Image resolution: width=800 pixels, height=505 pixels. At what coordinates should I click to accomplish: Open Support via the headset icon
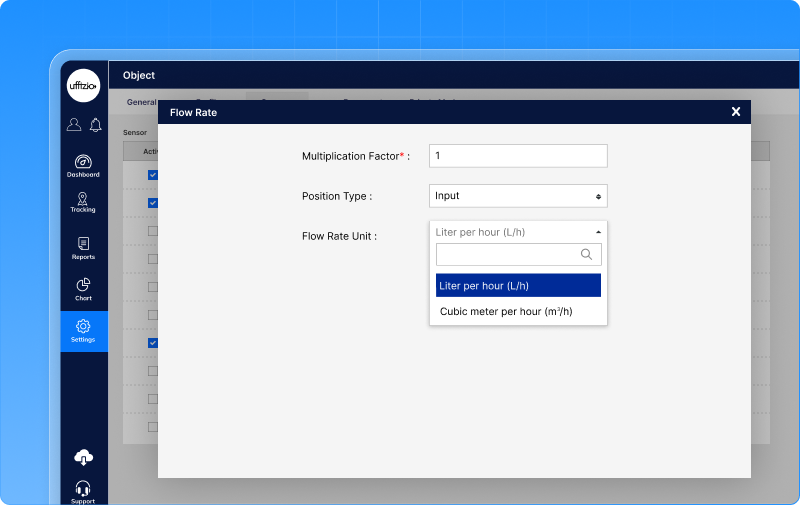(84, 490)
